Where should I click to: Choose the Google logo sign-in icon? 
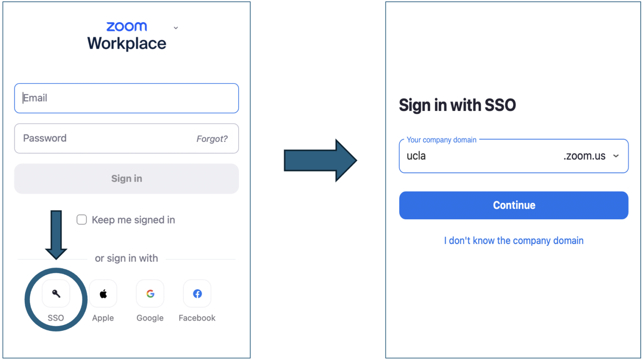pyautogui.click(x=150, y=293)
